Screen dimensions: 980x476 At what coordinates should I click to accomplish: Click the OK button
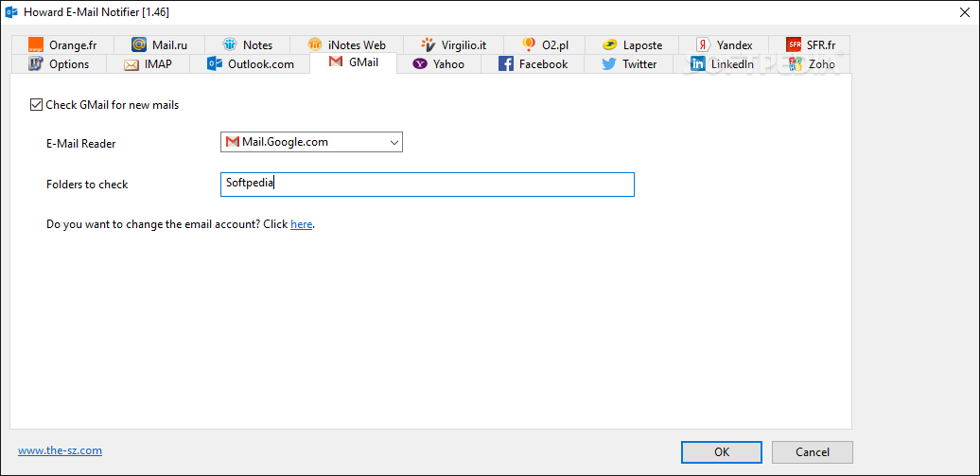click(721, 451)
